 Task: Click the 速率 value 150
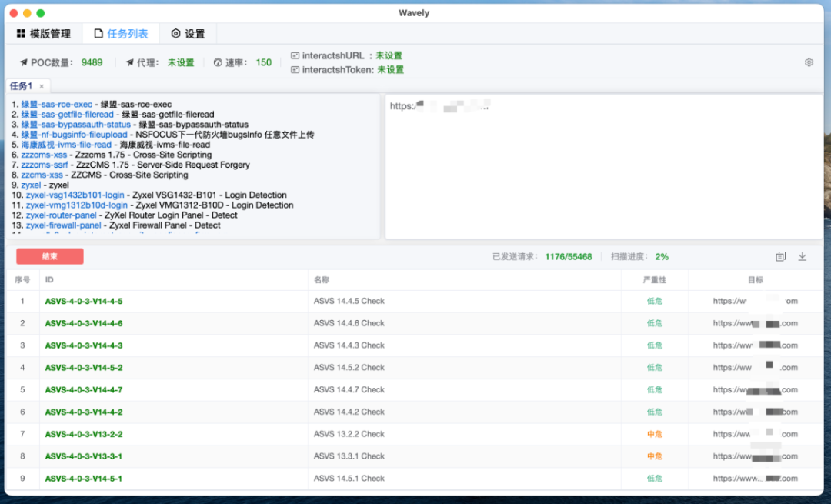(264, 62)
